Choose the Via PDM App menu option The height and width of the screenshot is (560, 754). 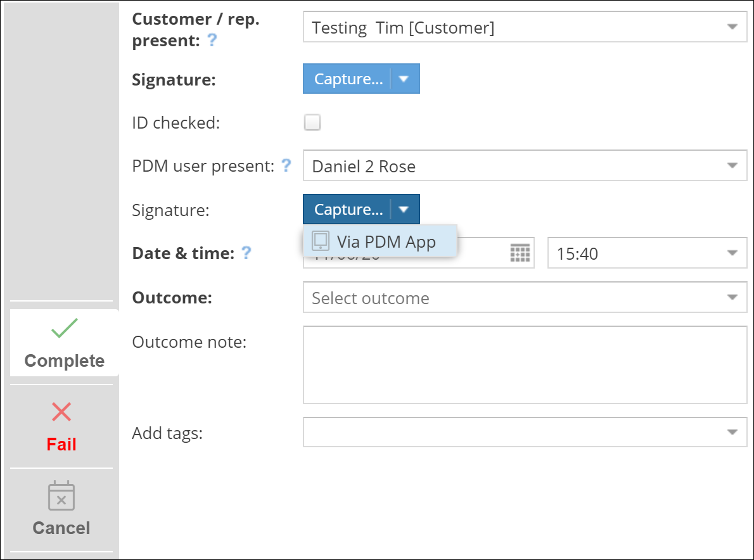386,241
